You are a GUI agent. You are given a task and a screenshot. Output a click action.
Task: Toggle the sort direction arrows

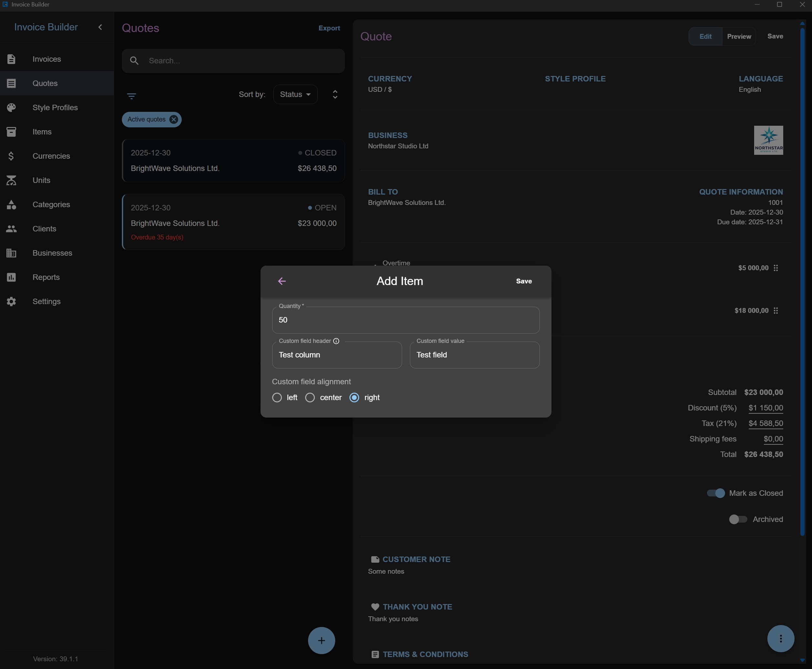pos(335,94)
